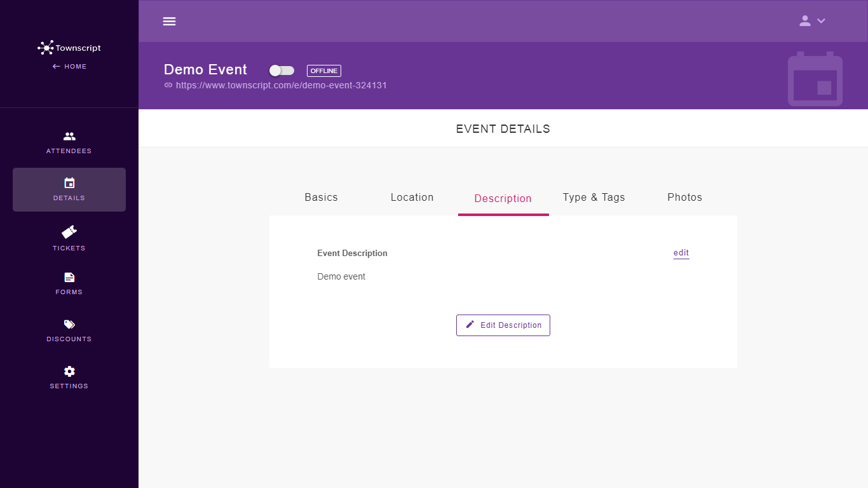The image size is (868, 488).
Task: Click the OFFLINE status badge
Action: [324, 71]
